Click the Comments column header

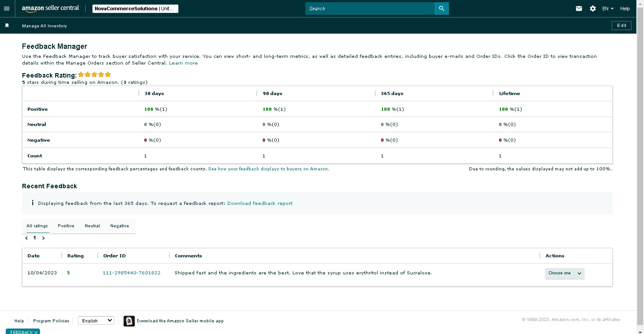click(188, 256)
